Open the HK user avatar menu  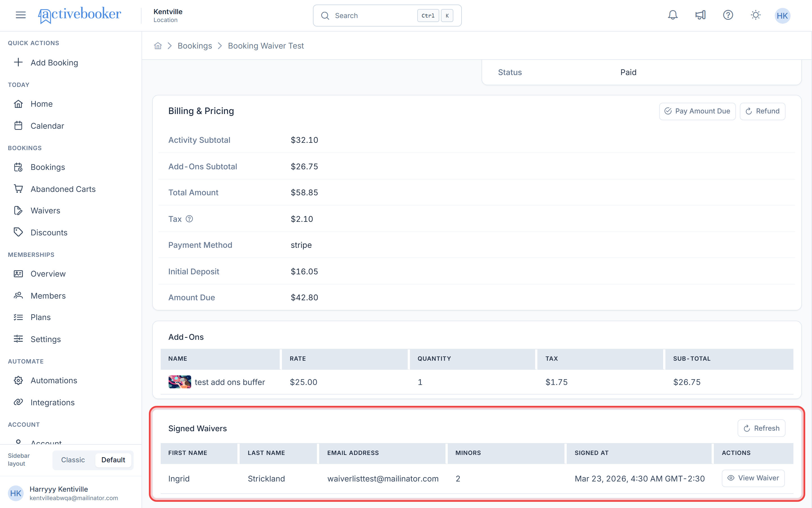(782, 16)
